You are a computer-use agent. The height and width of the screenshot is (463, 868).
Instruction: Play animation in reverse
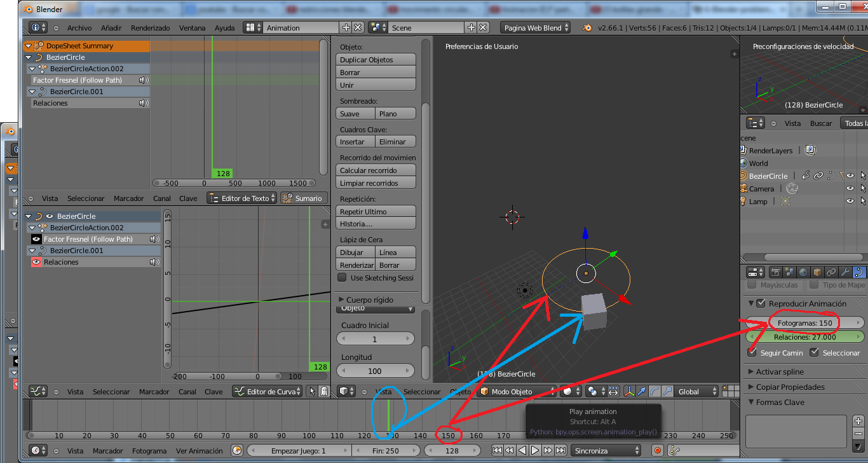(522, 450)
